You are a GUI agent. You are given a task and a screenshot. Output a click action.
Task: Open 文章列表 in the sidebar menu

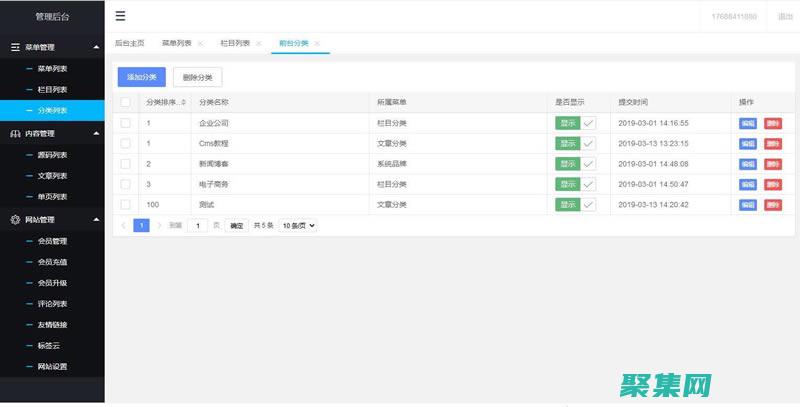pos(52,176)
